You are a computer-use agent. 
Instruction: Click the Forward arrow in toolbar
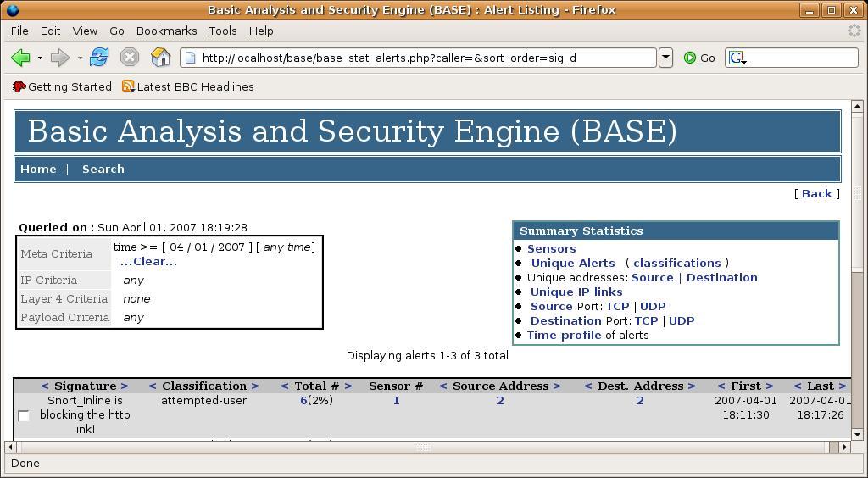[x=60, y=58]
